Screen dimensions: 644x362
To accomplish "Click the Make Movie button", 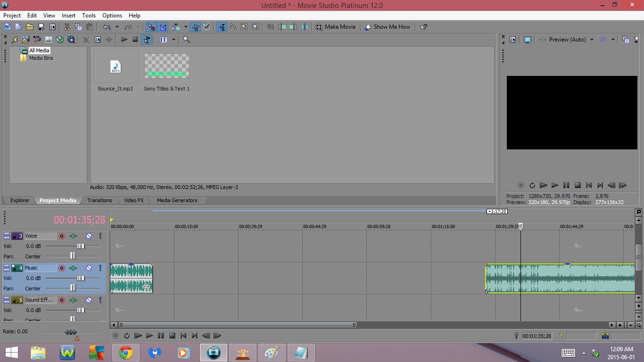I will (x=336, y=27).
